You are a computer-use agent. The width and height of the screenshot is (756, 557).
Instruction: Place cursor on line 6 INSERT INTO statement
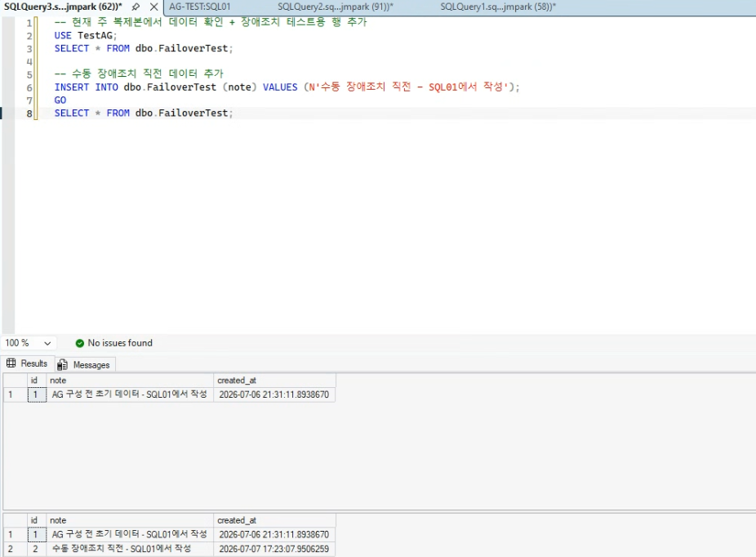point(287,87)
